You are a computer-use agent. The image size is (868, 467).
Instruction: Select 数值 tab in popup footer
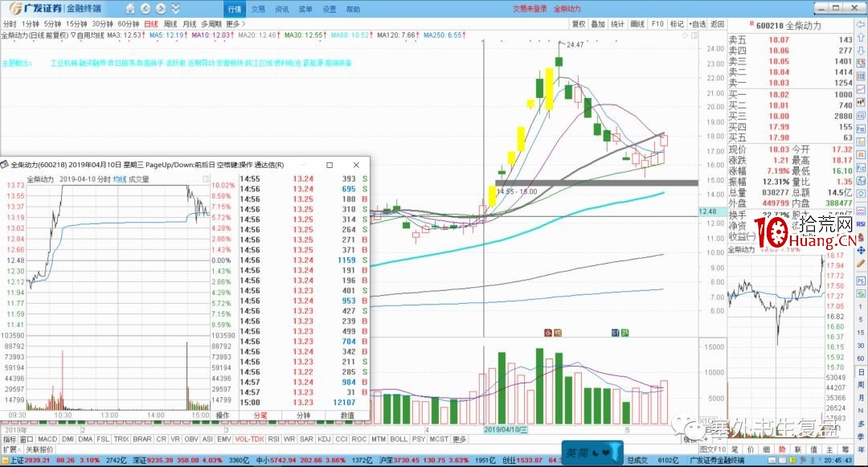coord(347,415)
